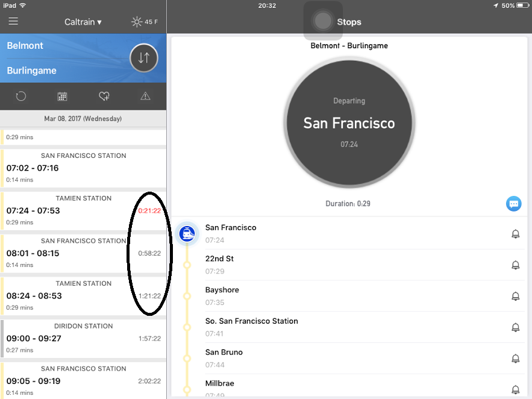Image resolution: width=532 pixels, height=399 pixels.
Task: Tap the weather sun icon
Action: (x=136, y=22)
